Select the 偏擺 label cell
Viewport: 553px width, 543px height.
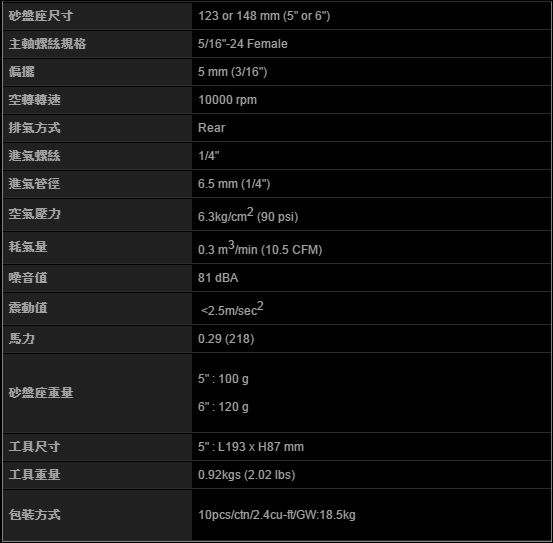coord(97,72)
